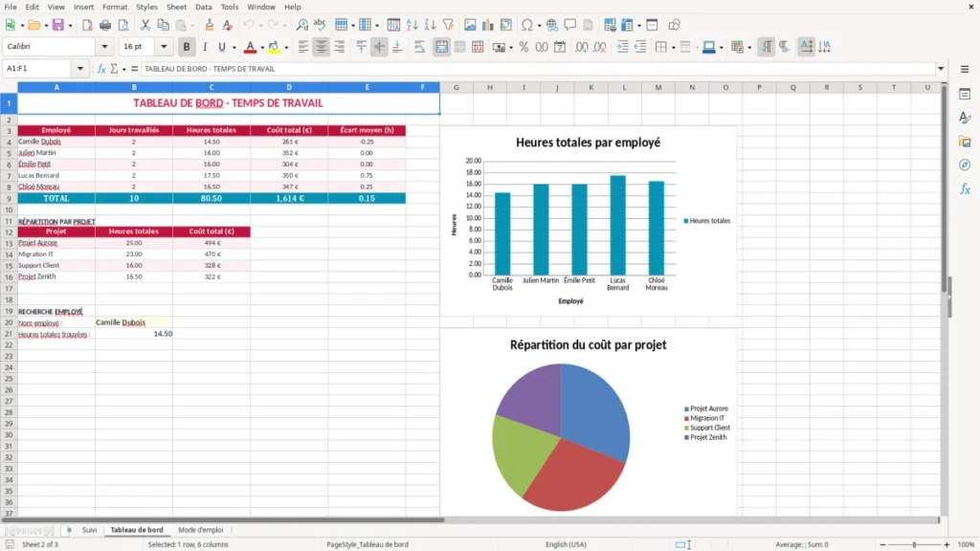980x551 pixels.
Task: Copy the selected cells
Action: (x=163, y=25)
